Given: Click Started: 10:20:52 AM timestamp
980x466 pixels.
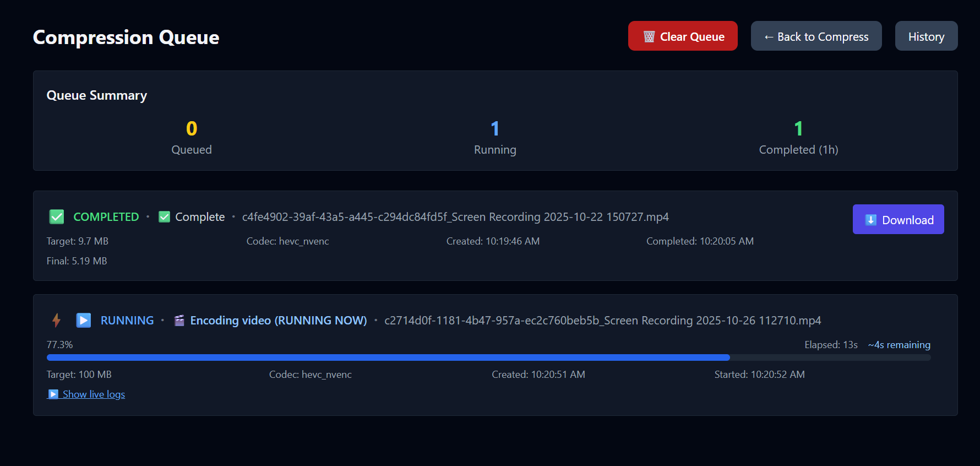Looking at the screenshot, I should click(x=760, y=375).
